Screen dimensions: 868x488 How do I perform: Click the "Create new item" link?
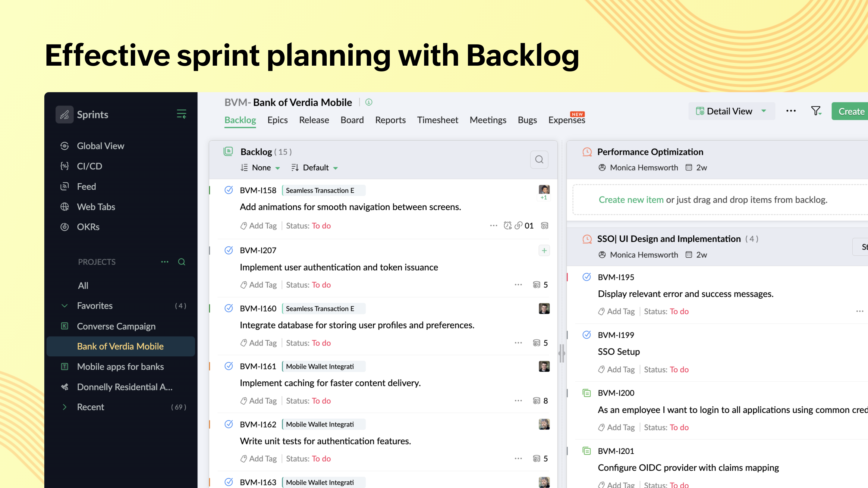click(x=631, y=199)
